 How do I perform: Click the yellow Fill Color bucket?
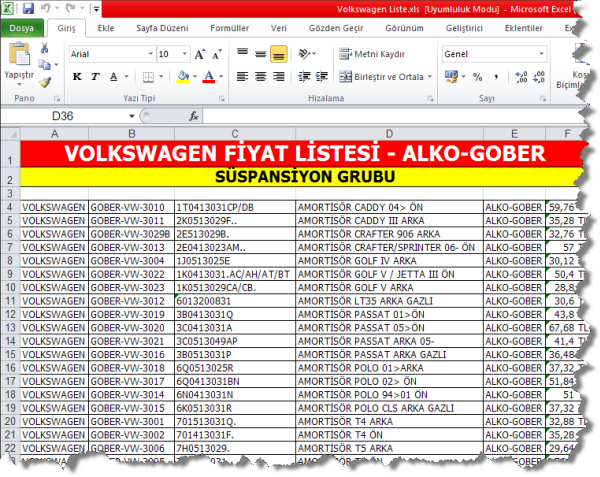[x=183, y=77]
